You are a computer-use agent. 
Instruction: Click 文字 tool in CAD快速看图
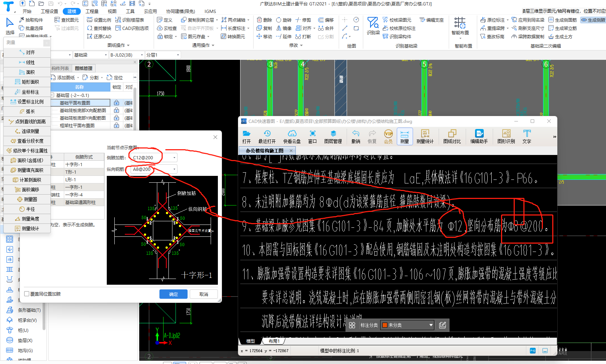[x=527, y=137]
